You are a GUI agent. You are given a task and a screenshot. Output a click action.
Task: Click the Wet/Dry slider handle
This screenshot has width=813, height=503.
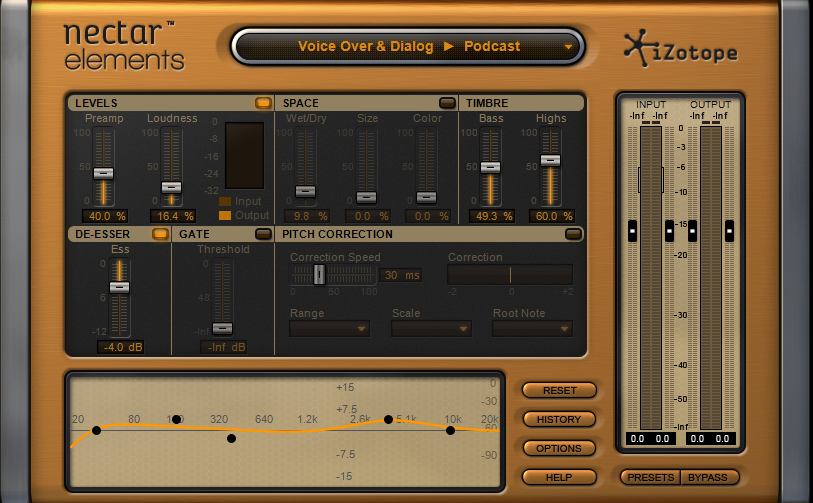[x=305, y=191]
